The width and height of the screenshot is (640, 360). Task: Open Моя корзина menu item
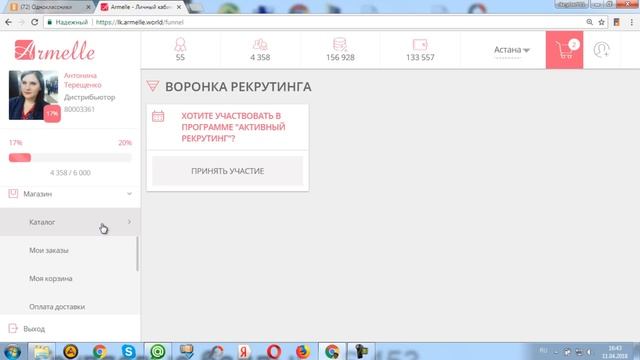coord(51,278)
